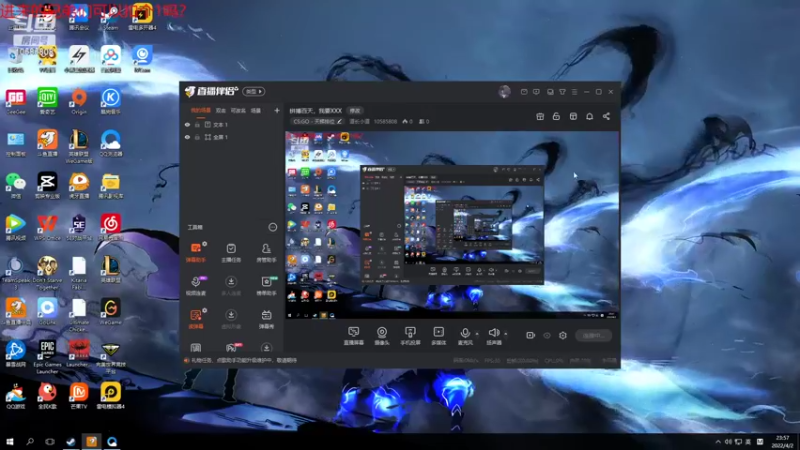Open the Steam icon on the taskbar
The image size is (800, 450).
[x=70, y=441]
